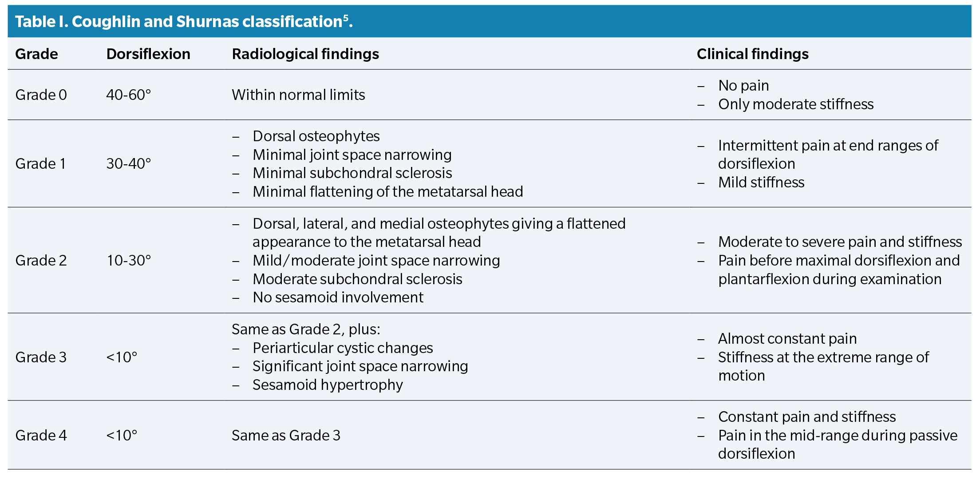Click the 10-30° dorsiflexion value
Image resolution: width=980 pixels, height=480 pixels.
[x=129, y=261]
